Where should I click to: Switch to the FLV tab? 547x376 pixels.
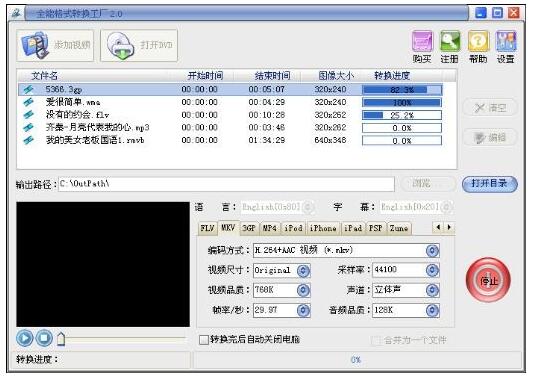pyautogui.click(x=207, y=228)
